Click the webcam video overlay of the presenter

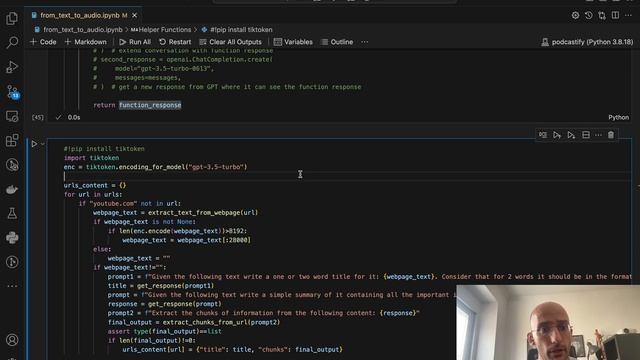(x=548, y=322)
